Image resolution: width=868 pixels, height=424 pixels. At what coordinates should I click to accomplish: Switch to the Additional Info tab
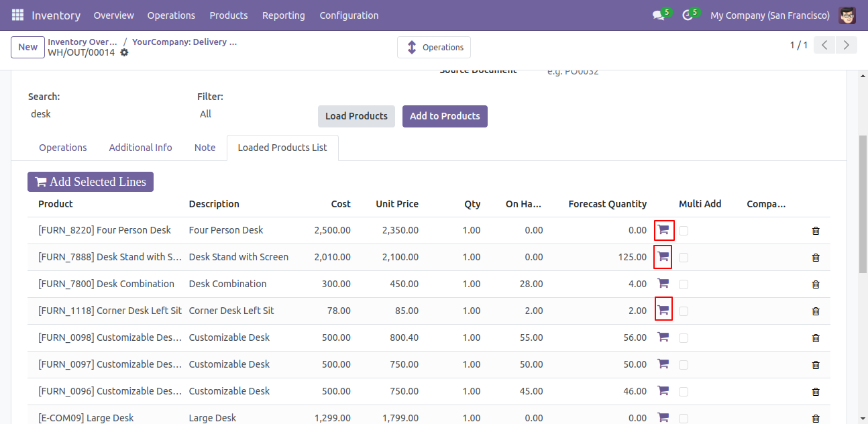click(x=140, y=148)
